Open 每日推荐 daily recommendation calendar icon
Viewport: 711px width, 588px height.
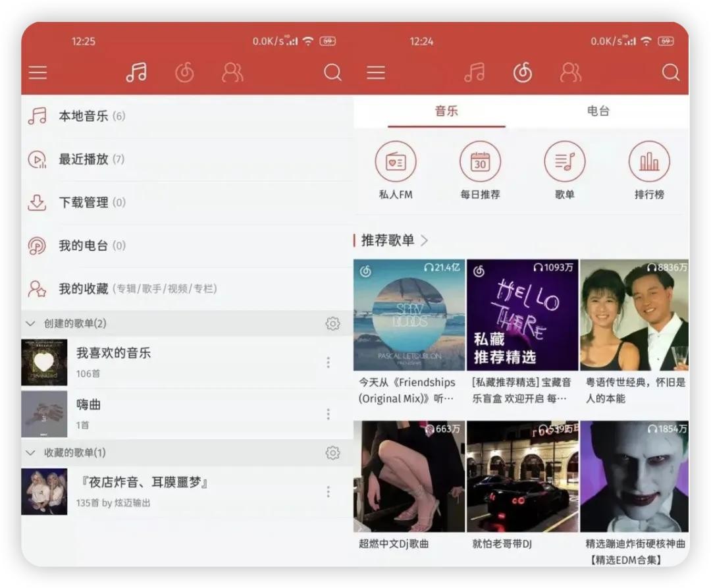click(480, 162)
